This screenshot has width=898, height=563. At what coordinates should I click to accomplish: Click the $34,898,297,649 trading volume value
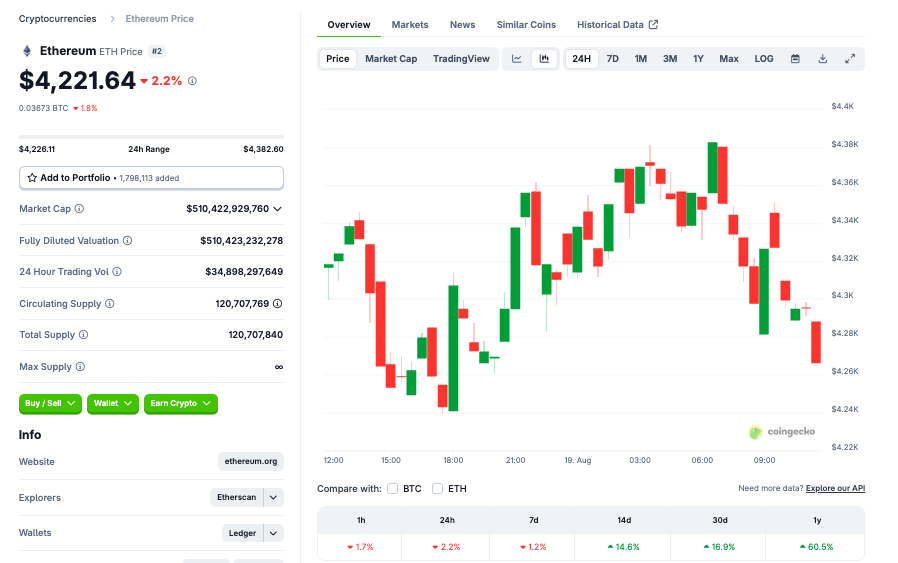[244, 271]
